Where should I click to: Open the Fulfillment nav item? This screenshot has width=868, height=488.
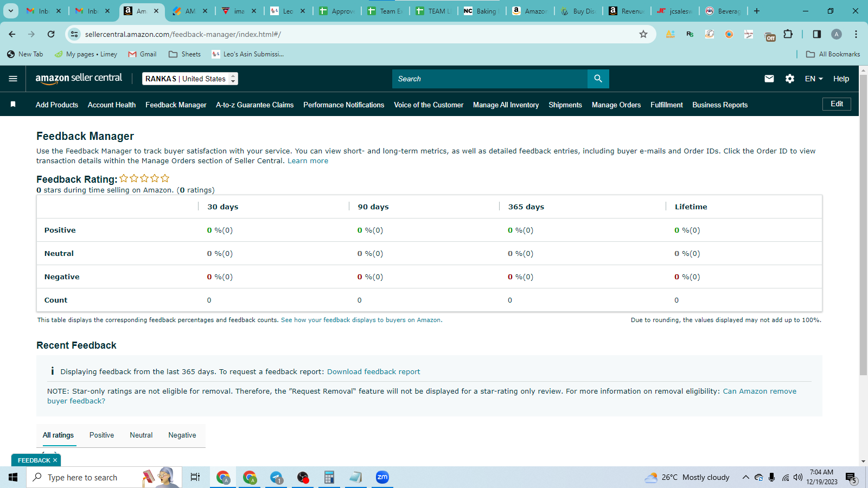[x=667, y=105]
